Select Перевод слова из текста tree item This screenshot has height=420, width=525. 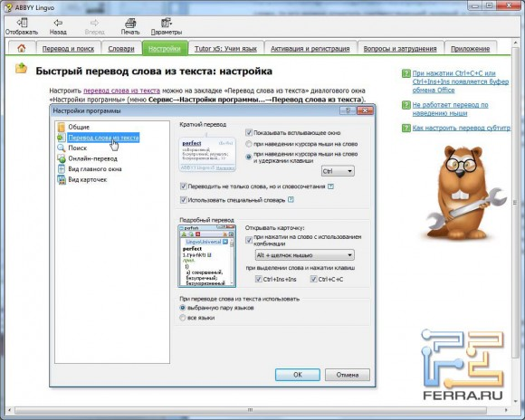tap(103, 138)
